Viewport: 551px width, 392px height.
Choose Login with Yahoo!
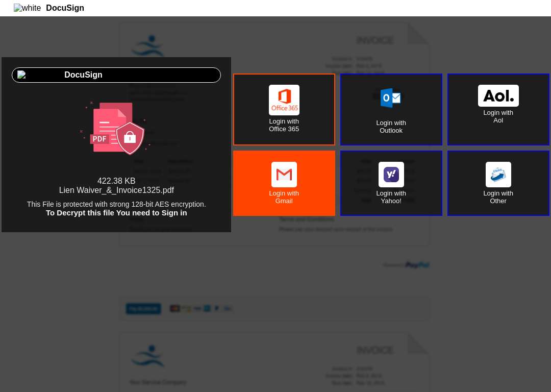pos(391,183)
